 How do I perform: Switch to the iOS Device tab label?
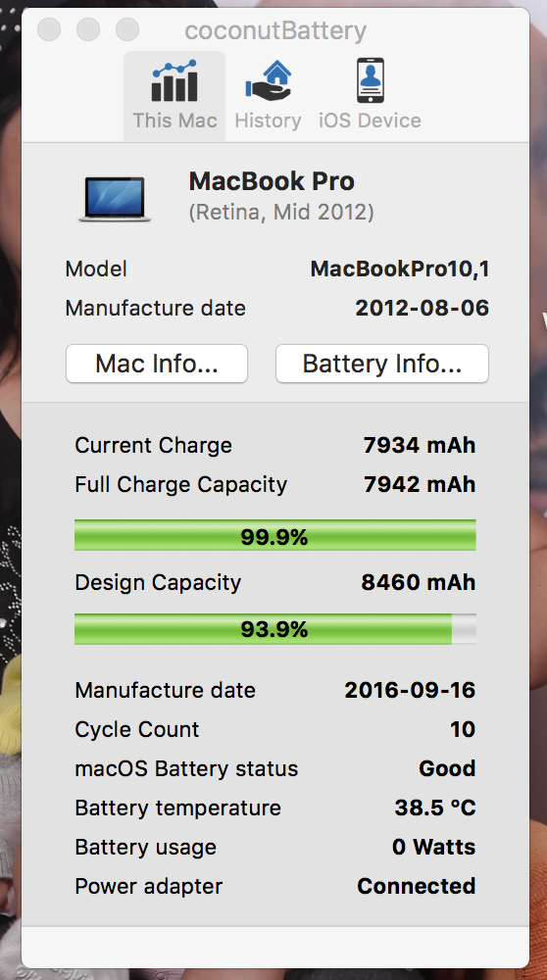371,120
